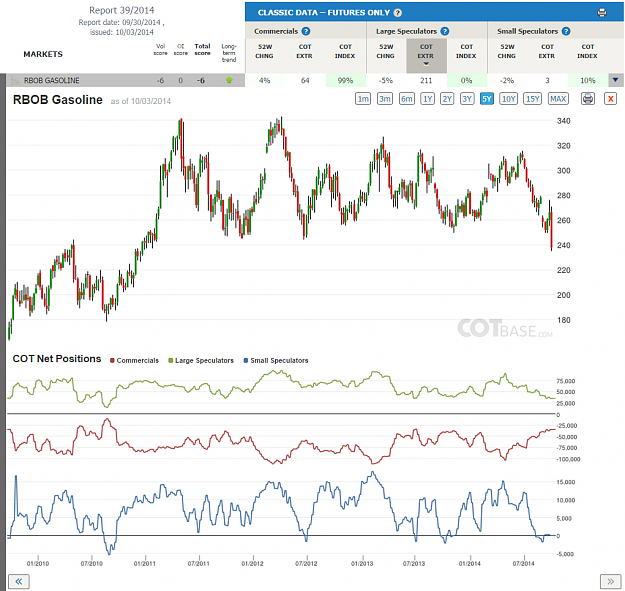The image size is (625, 591).
Task: Click the print icon in Classic Data header
Action: (601, 13)
